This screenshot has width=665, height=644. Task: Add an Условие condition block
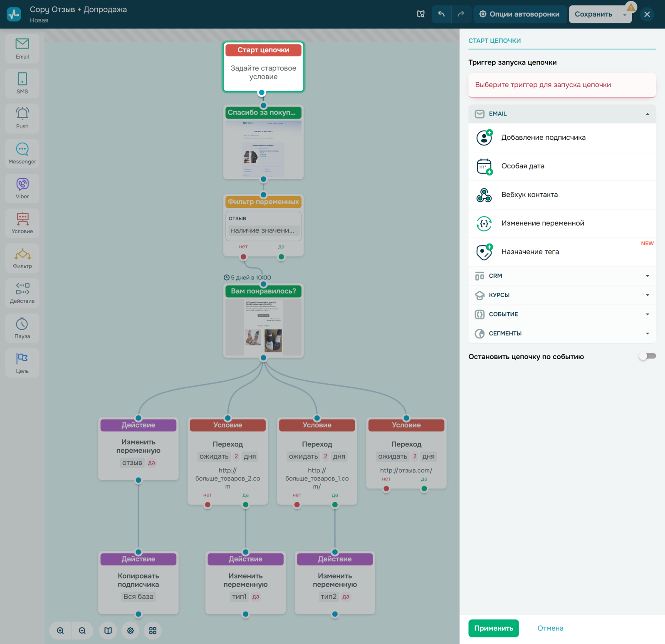point(22,223)
